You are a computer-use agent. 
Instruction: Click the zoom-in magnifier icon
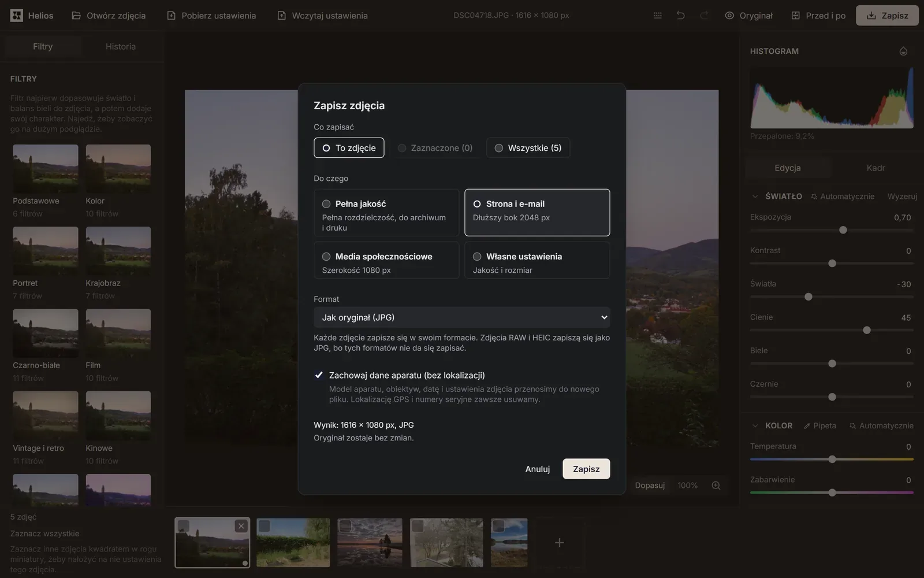pos(716,486)
